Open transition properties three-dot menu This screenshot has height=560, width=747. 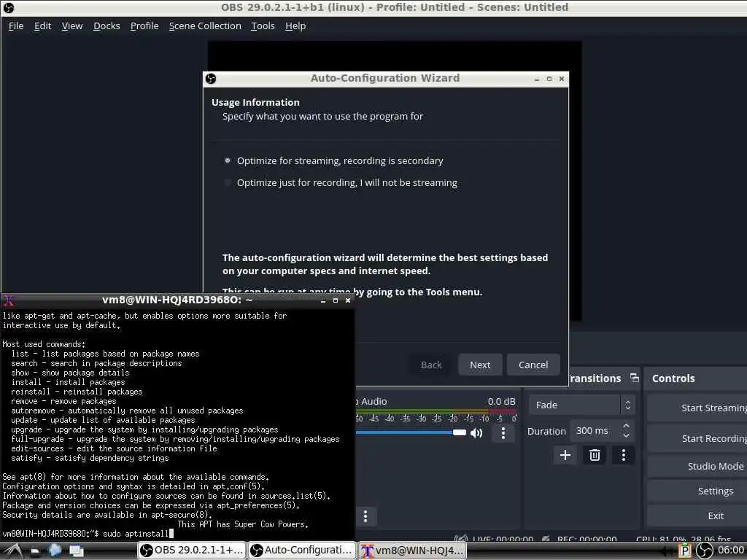coord(624,455)
